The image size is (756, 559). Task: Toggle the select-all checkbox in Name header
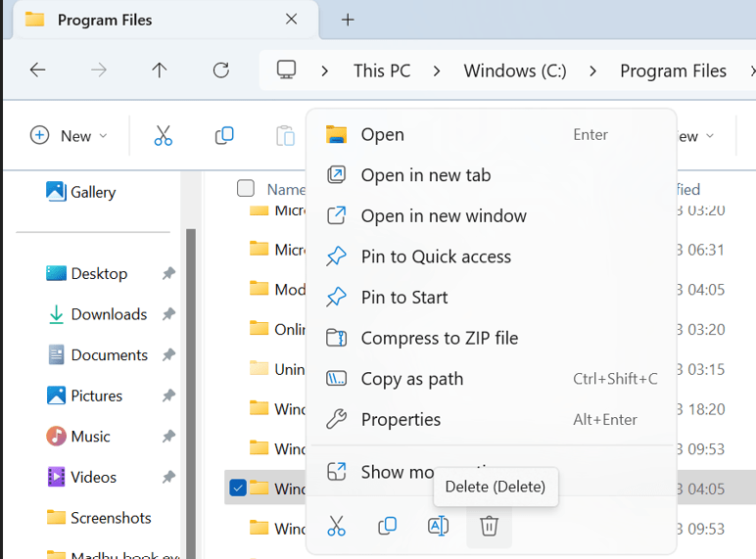[246, 188]
